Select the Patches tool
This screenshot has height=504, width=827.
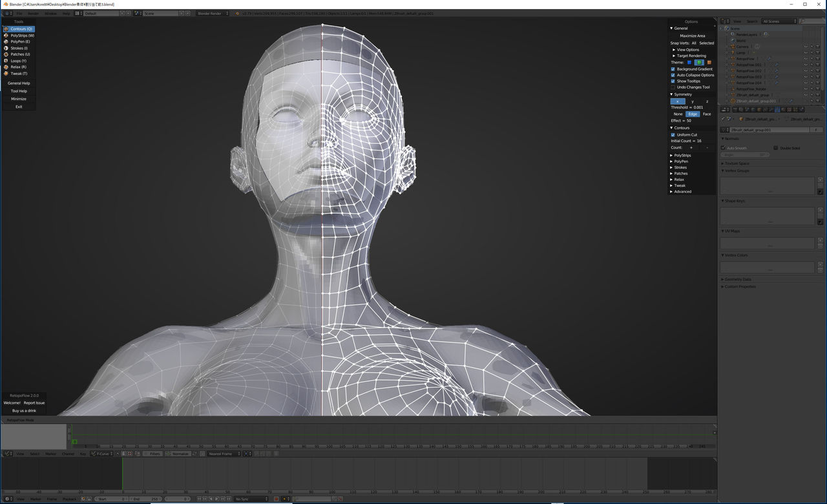tap(19, 54)
